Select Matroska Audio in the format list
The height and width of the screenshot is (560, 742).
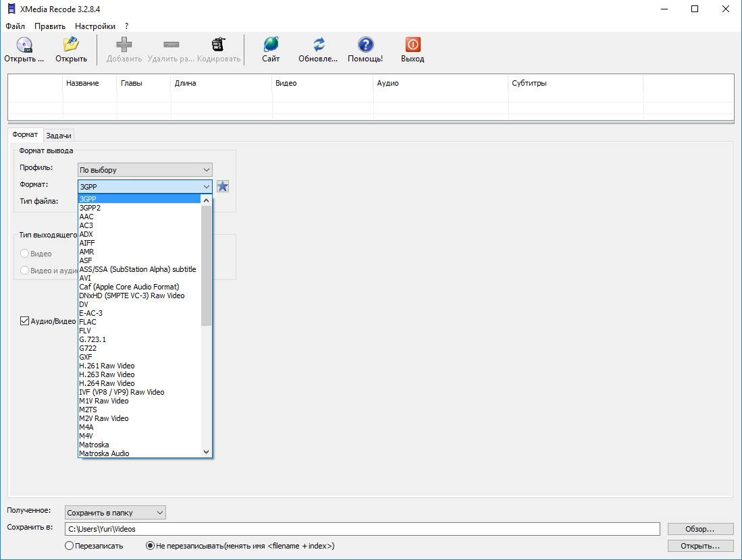pos(140,453)
